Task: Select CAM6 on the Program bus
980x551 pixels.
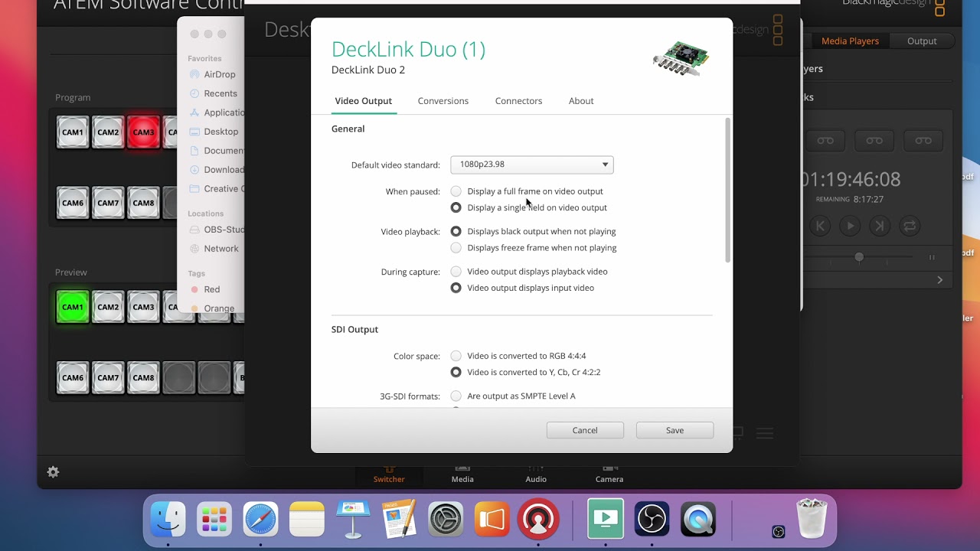Action: coord(73,203)
